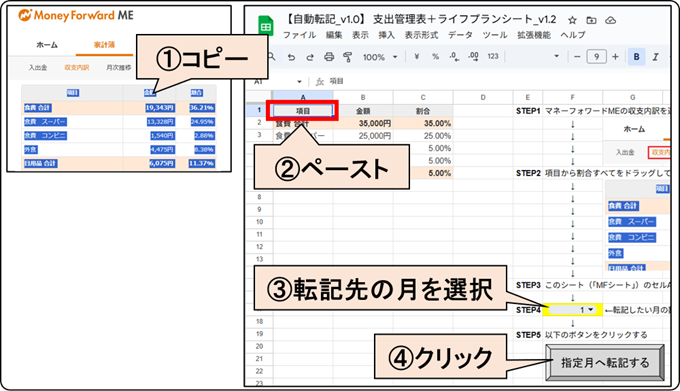Select row 2 header in the sheet
680x391 pixels.
pyautogui.click(x=259, y=123)
